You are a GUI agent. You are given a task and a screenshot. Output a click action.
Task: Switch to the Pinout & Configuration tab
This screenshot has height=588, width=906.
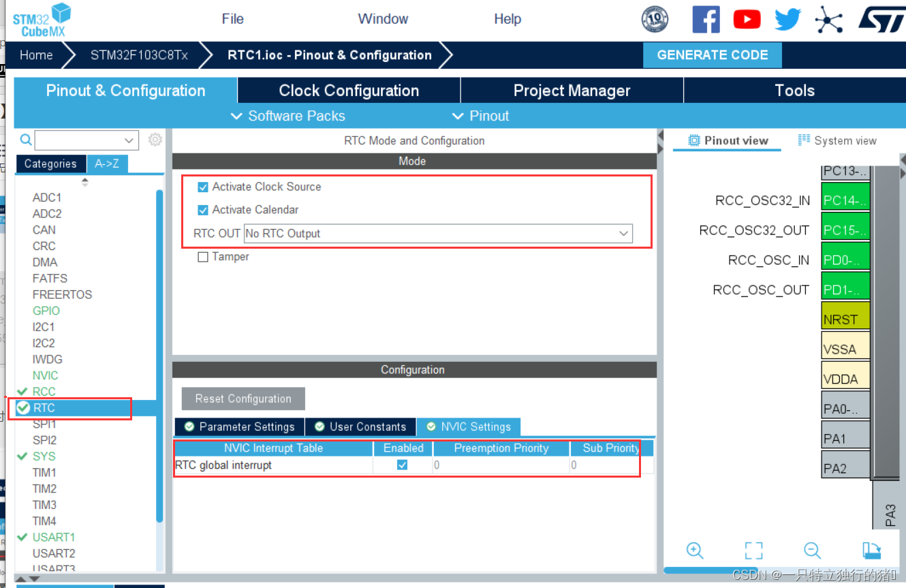125,91
